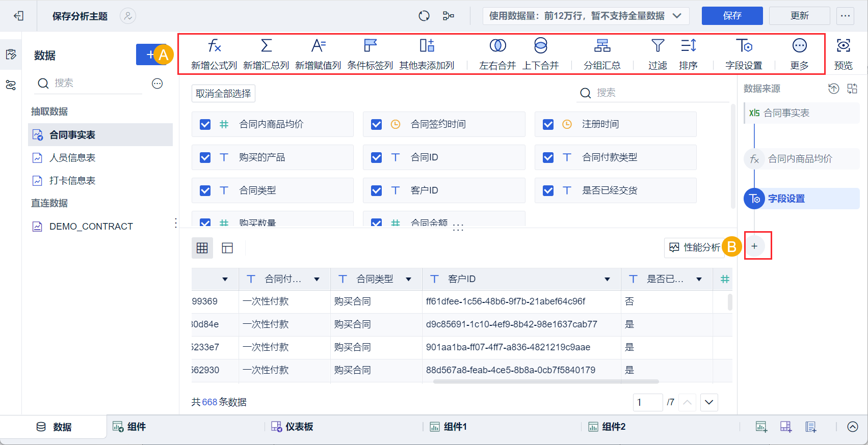868x445 pixels.
Task: Uncheck the 合同签约时间 field
Action: 377,124
